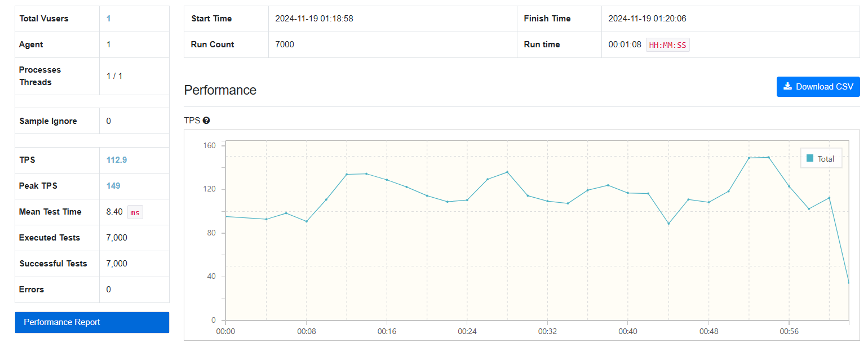Click the HH:MM:SS format badge
Viewport: 868px width, 356px height.
point(668,45)
